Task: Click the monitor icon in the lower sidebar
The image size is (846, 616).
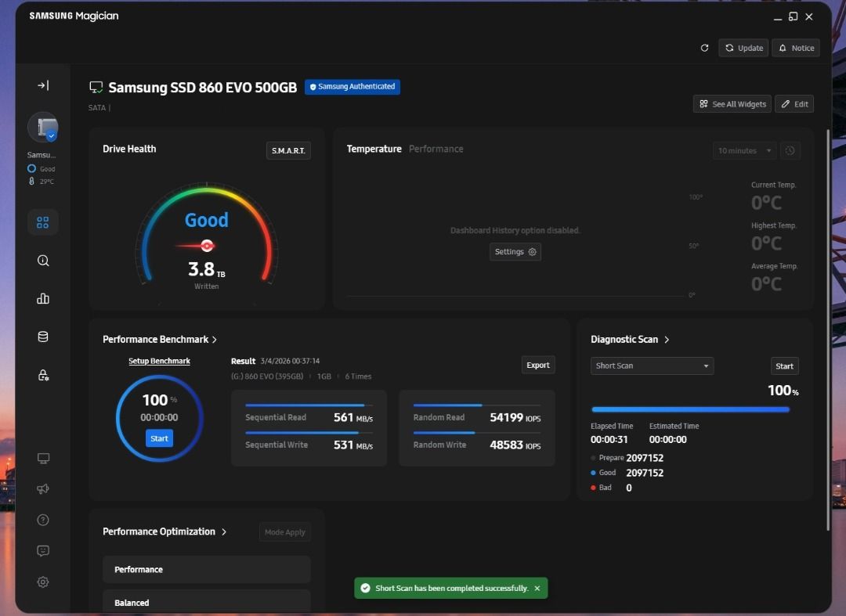Action: (x=43, y=458)
